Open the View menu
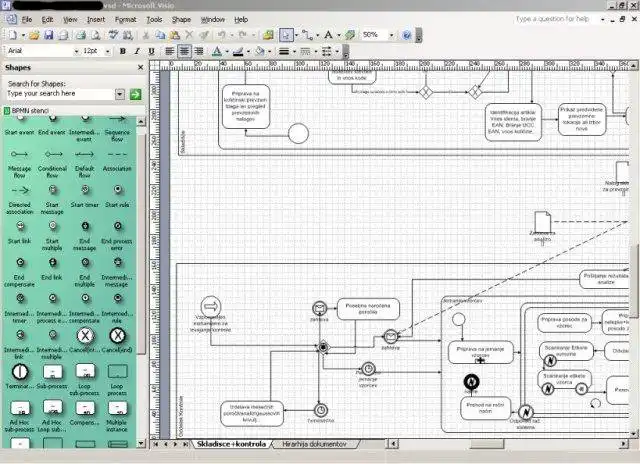Viewport: 640px width, 464px height. click(70, 20)
